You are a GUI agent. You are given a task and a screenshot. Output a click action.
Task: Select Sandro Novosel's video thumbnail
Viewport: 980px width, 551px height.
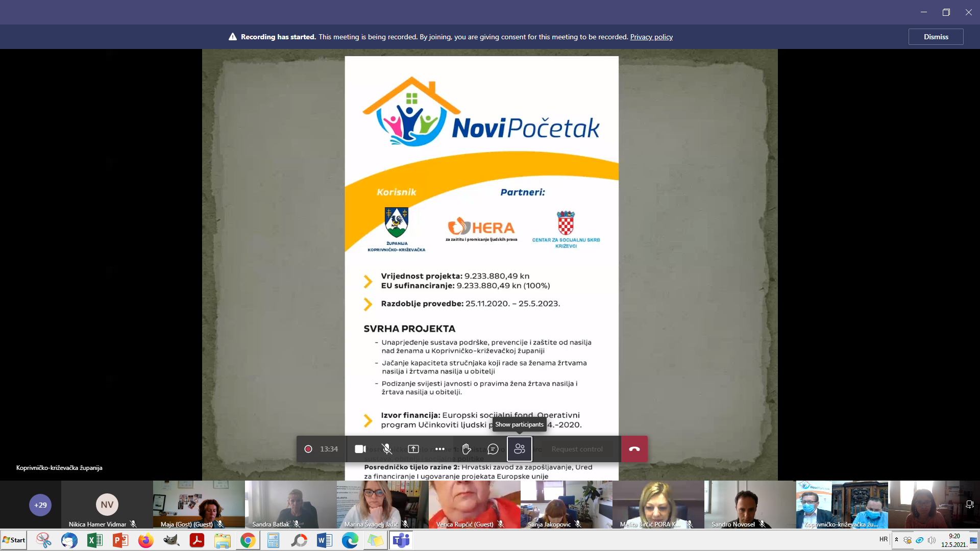[750, 505]
